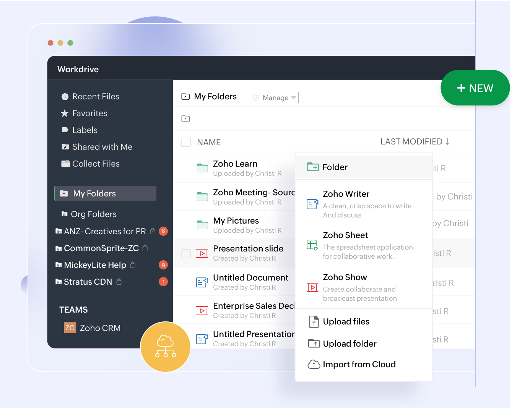Open CommonSprite-ZC team folder
Viewport: 517px width, 420px height.
(x=101, y=248)
